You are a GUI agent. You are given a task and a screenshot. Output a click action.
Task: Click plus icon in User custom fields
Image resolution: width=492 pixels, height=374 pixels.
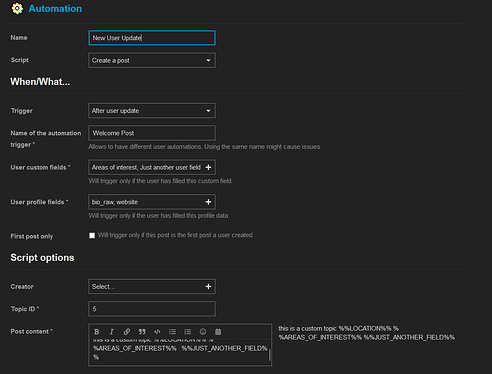pyautogui.click(x=208, y=167)
